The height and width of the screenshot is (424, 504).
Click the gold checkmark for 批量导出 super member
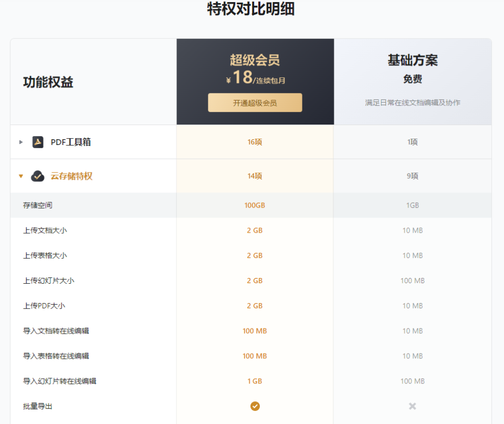click(255, 406)
